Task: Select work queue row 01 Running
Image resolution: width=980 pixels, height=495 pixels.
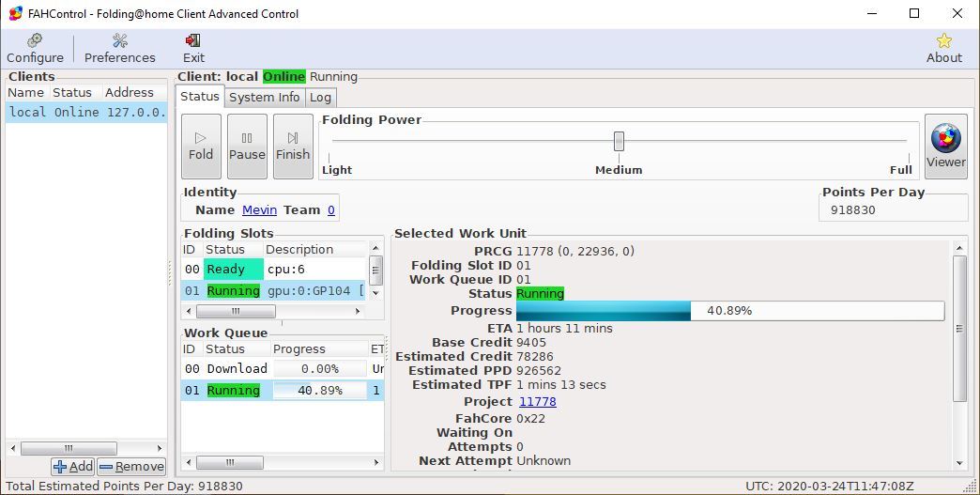Action: coord(283,391)
